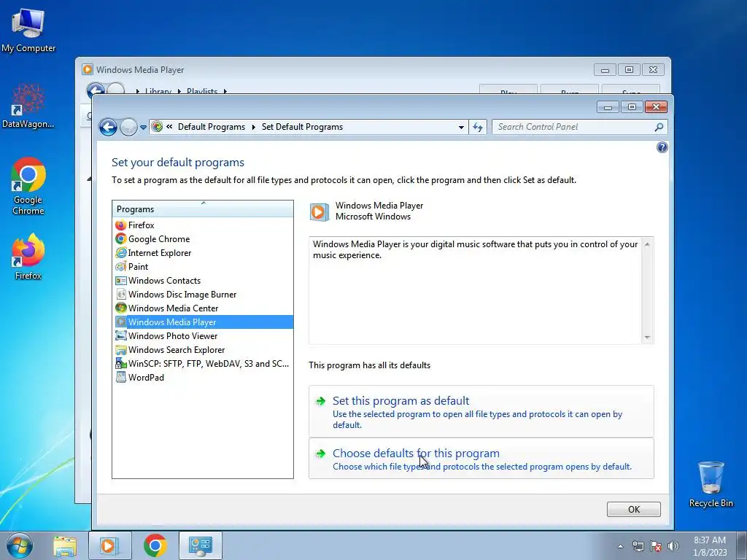This screenshot has width=747, height=560.
Task: Open the recent pages dropdown arrow
Action: click(143, 128)
